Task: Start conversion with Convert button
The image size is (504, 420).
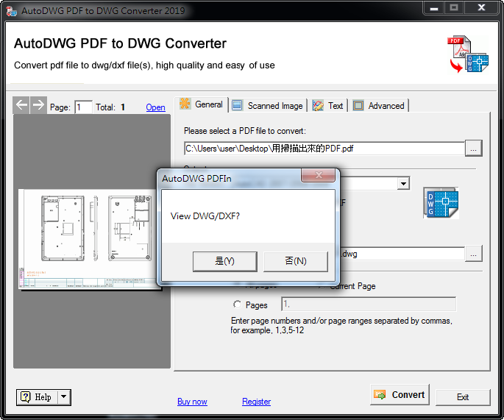Action: click(400, 394)
